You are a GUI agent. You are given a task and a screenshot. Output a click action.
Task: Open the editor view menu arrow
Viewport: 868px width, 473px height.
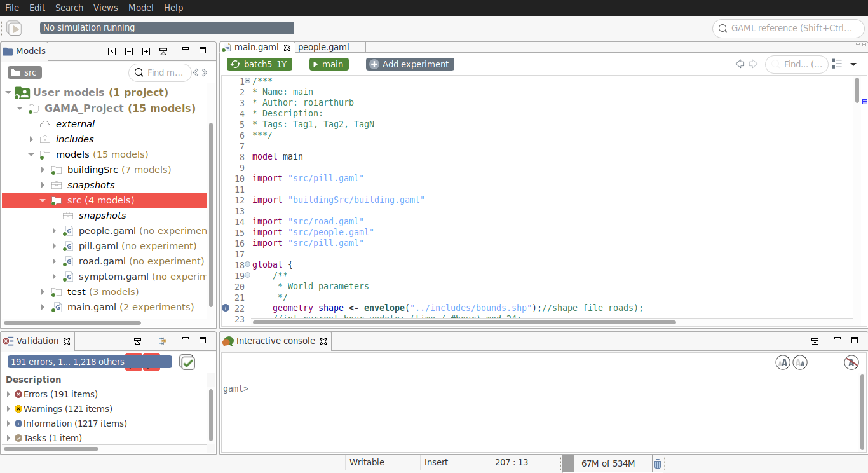(853, 64)
